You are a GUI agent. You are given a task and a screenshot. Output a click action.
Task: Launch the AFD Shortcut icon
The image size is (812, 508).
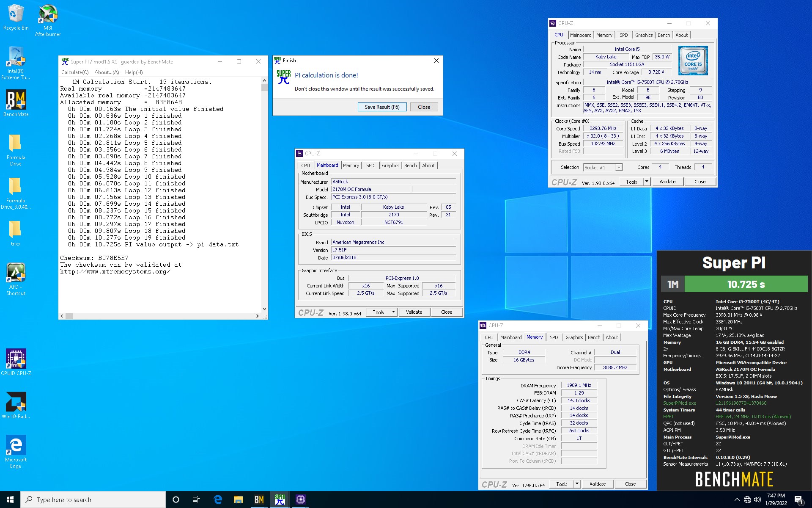[16, 279]
